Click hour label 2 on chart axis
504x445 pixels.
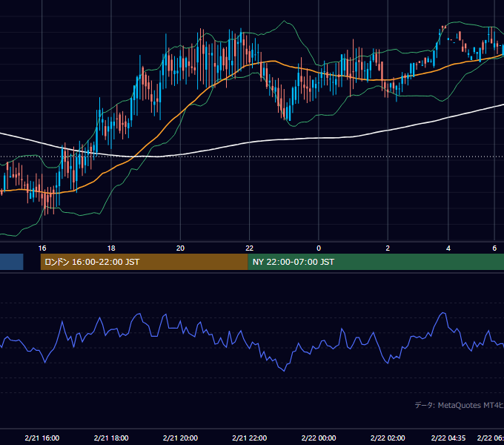point(388,248)
